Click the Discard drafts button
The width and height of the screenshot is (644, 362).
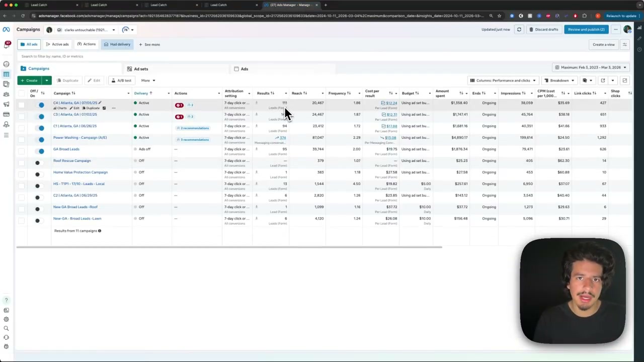pos(543,29)
